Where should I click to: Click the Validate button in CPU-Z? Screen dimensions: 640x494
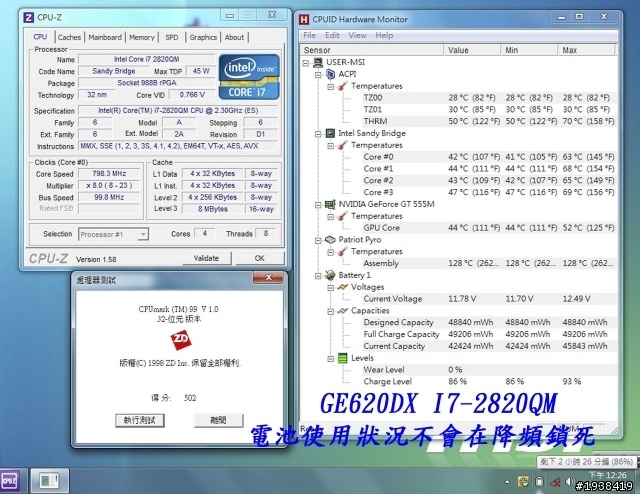(206, 258)
